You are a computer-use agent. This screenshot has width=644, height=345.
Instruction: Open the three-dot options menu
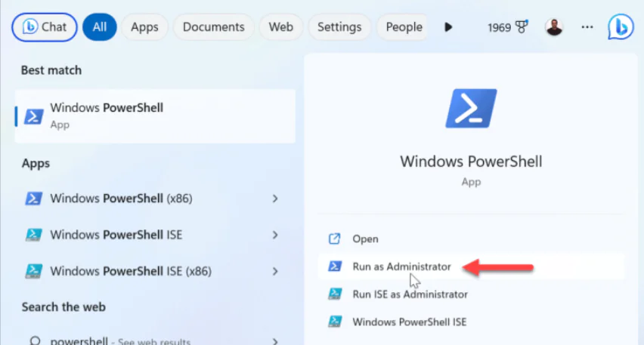[x=587, y=27]
